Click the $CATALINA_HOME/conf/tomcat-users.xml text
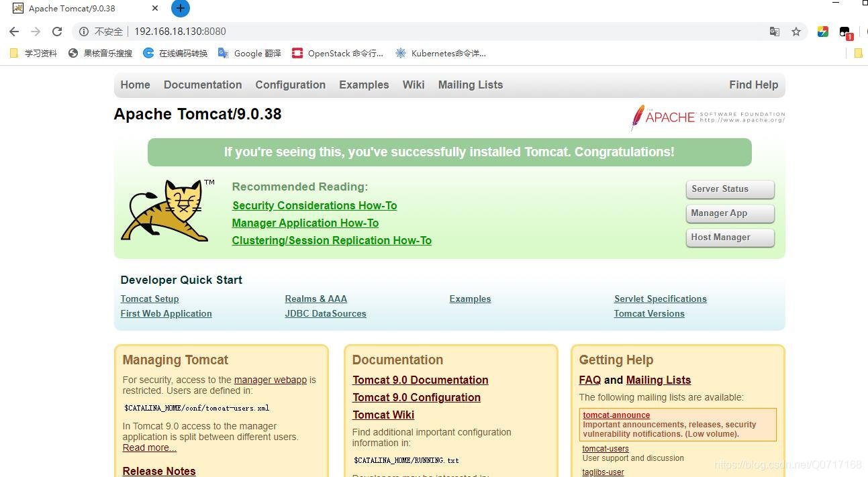 (x=197, y=408)
